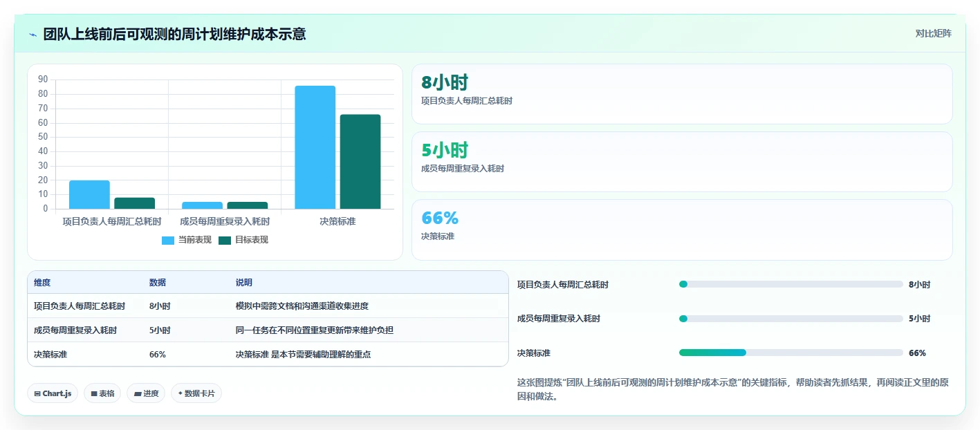Image resolution: width=980 pixels, height=430 pixels.
Task: Click the 表格 tag chip
Action: (x=102, y=393)
